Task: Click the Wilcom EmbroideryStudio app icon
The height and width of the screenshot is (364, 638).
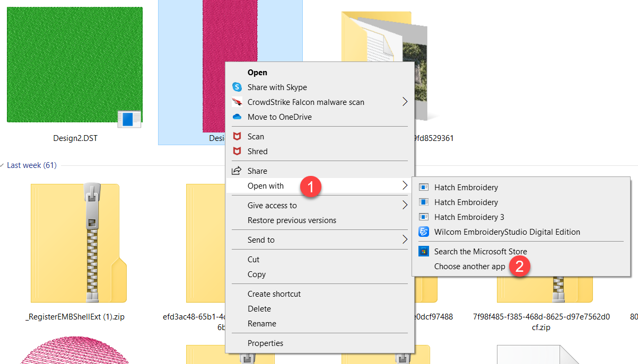Action: (x=424, y=232)
